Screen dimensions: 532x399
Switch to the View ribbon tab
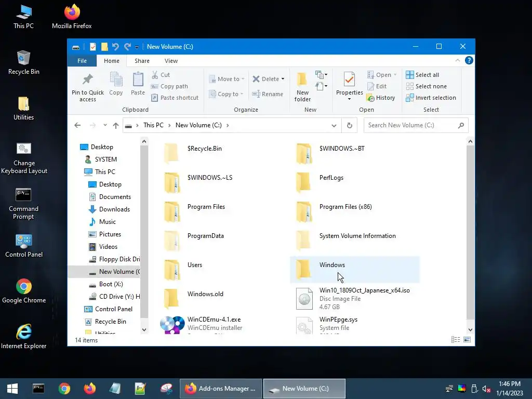point(171,61)
